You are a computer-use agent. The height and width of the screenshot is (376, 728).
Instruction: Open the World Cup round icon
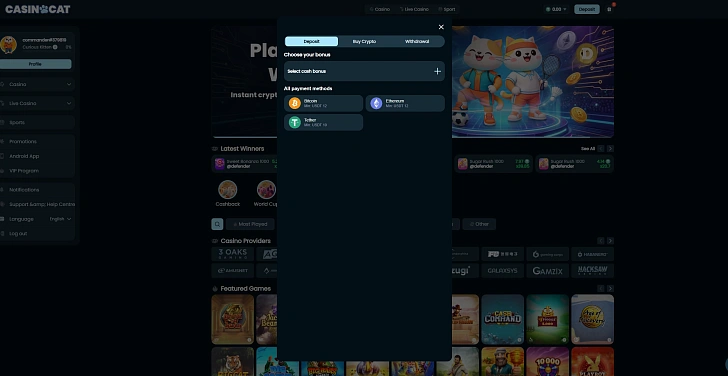coord(266,189)
